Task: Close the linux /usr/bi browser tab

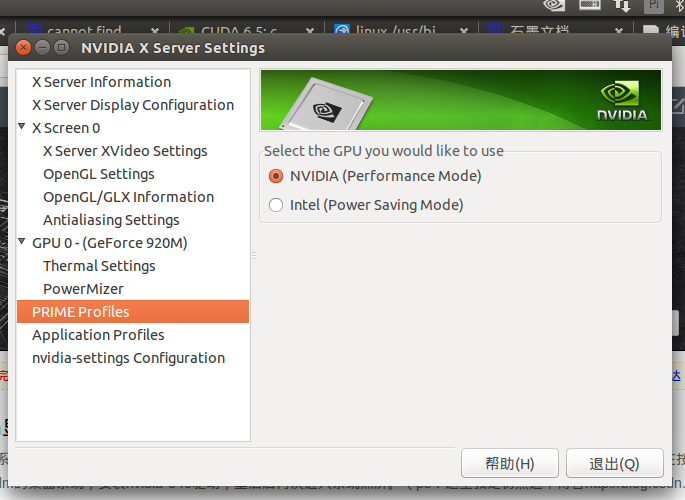Action: pos(464,31)
